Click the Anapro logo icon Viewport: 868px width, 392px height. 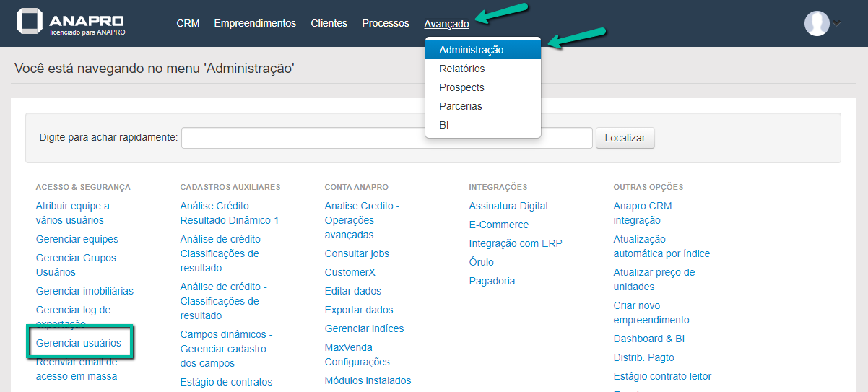pyautogui.click(x=30, y=22)
